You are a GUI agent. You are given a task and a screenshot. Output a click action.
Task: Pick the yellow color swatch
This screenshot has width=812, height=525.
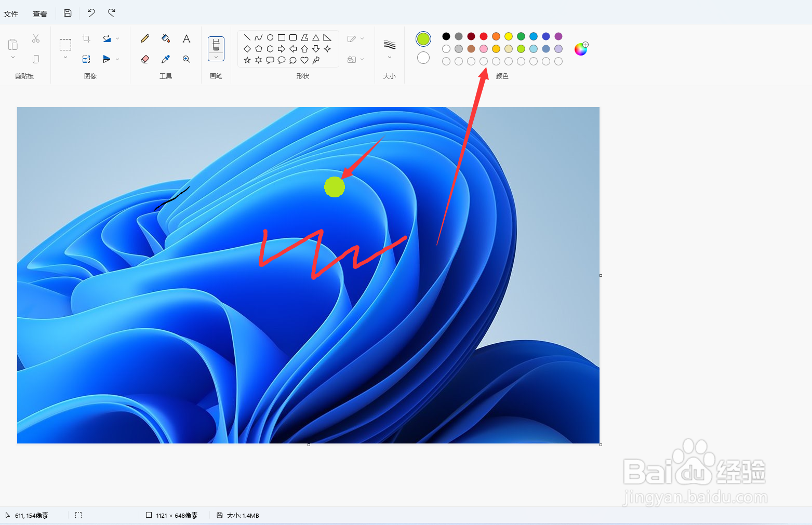(509, 36)
